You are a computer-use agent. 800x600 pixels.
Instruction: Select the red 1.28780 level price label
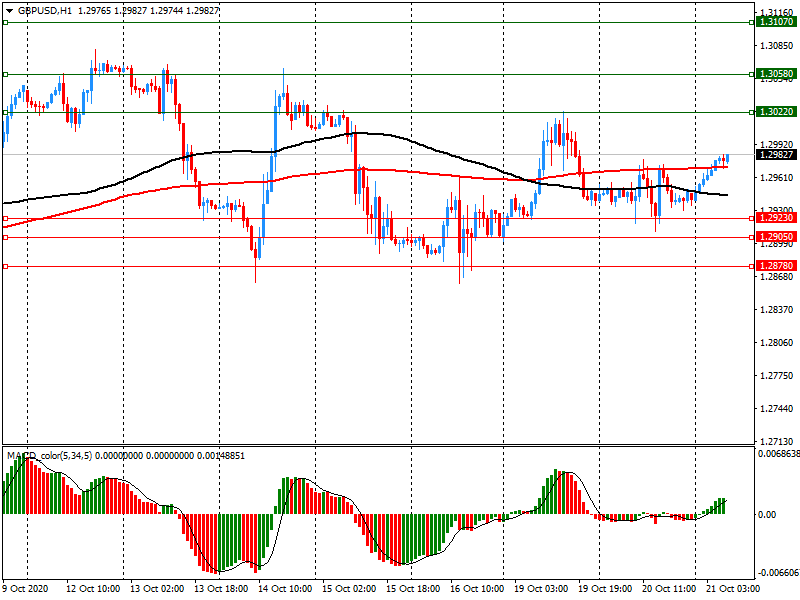(x=776, y=266)
